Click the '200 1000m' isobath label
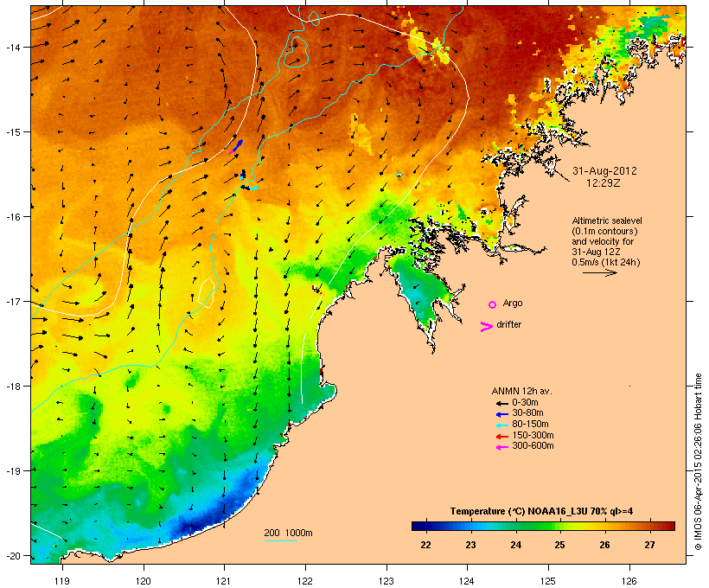709x588 pixels. [x=288, y=533]
